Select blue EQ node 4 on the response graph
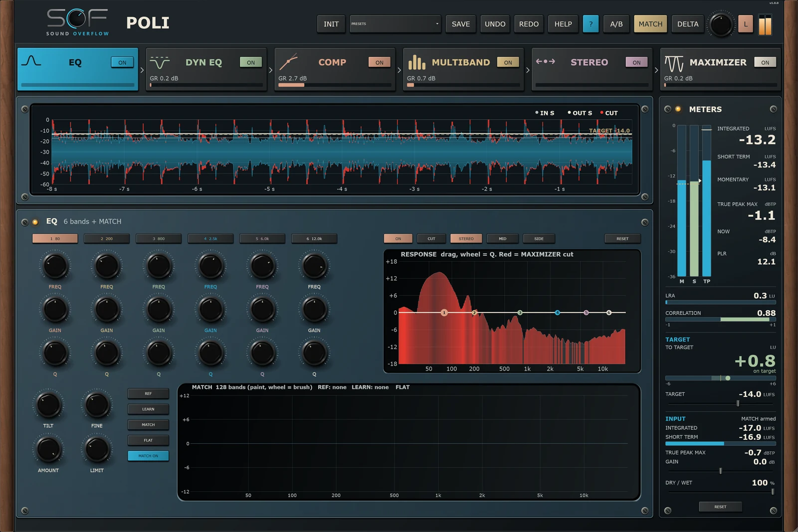Viewport: 798px width, 532px height. click(x=557, y=313)
